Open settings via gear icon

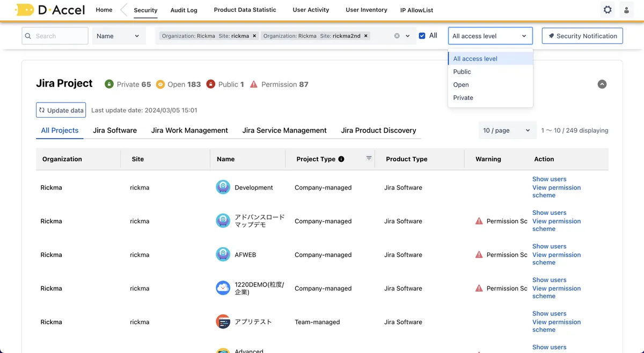click(608, 10)
